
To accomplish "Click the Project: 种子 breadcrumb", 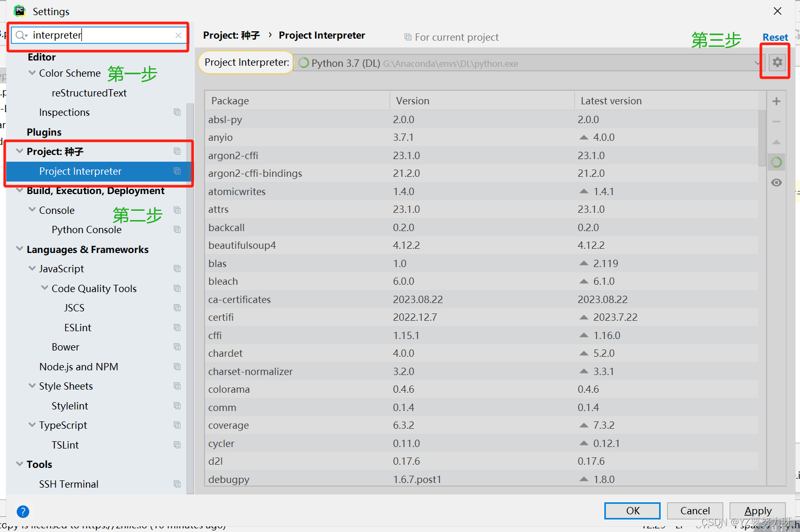I will click(231, 35).
